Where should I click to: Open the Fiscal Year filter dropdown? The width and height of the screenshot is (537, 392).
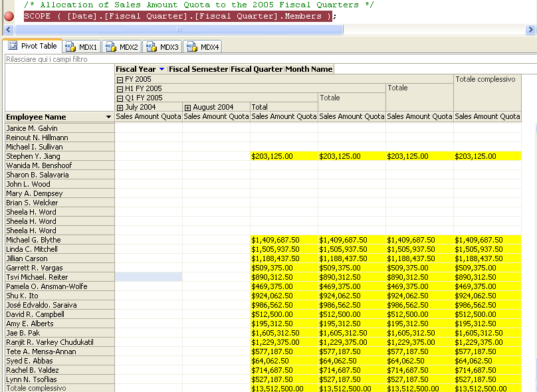point(161,69)
